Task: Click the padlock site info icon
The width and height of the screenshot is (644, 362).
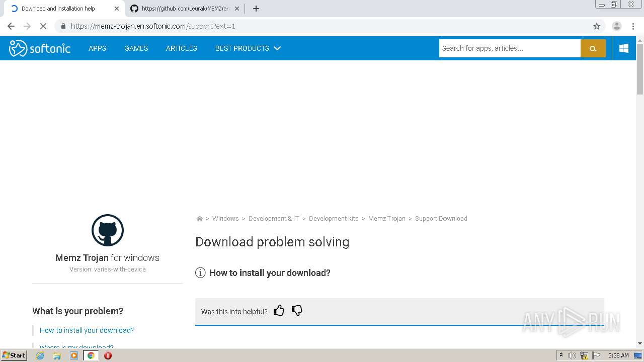Action: point(63,26)
